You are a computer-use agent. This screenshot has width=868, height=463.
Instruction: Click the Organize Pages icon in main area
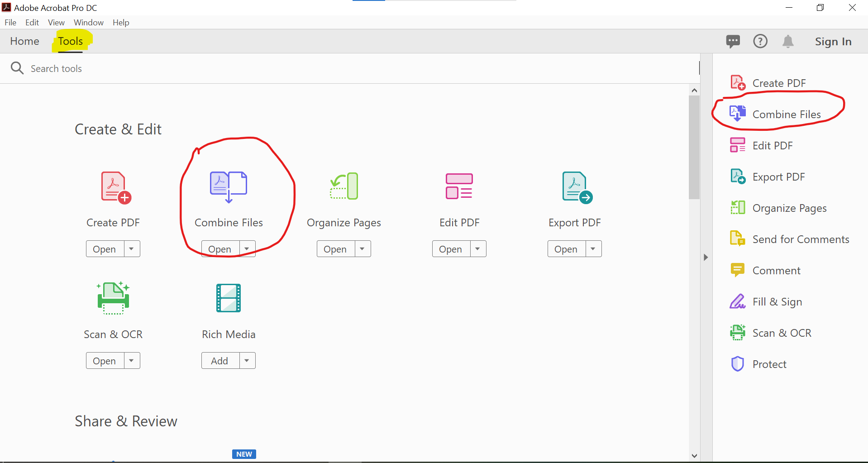click(344, 186)
